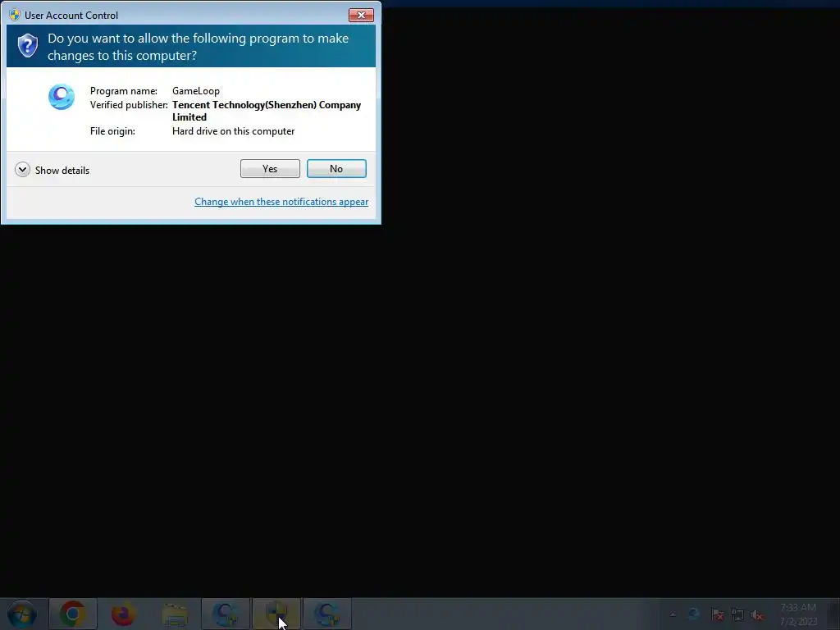Click the first GameLoop installer taskbar icon

click(x=226, y=614)
